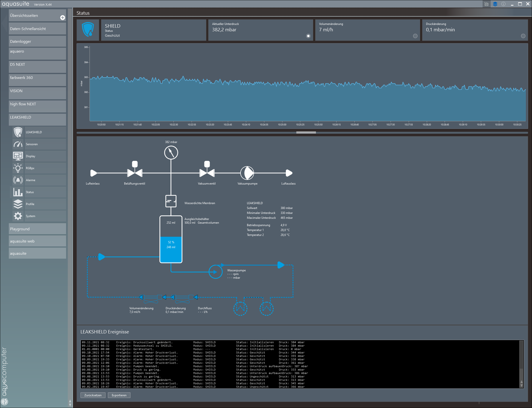
Task: Click the Vakuumventil valve symbol
Action: pos(207,169)
